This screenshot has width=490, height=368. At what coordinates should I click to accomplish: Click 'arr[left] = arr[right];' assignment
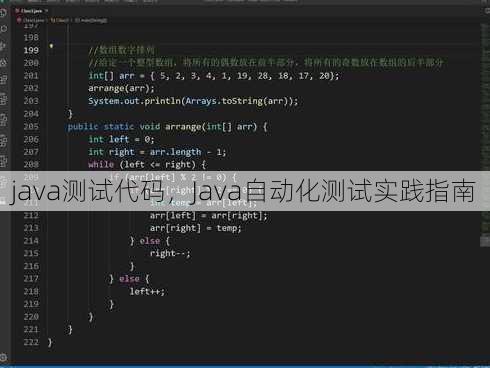tap(208, 216)
